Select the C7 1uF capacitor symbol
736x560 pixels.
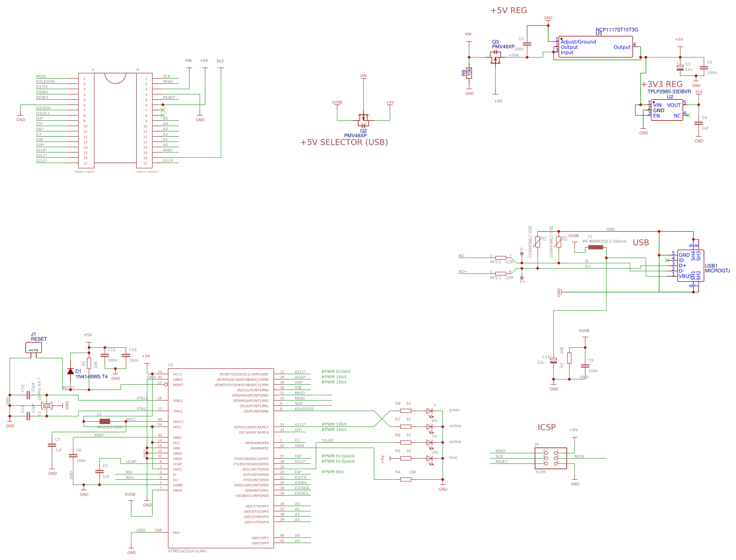click(x=52, y=445)
